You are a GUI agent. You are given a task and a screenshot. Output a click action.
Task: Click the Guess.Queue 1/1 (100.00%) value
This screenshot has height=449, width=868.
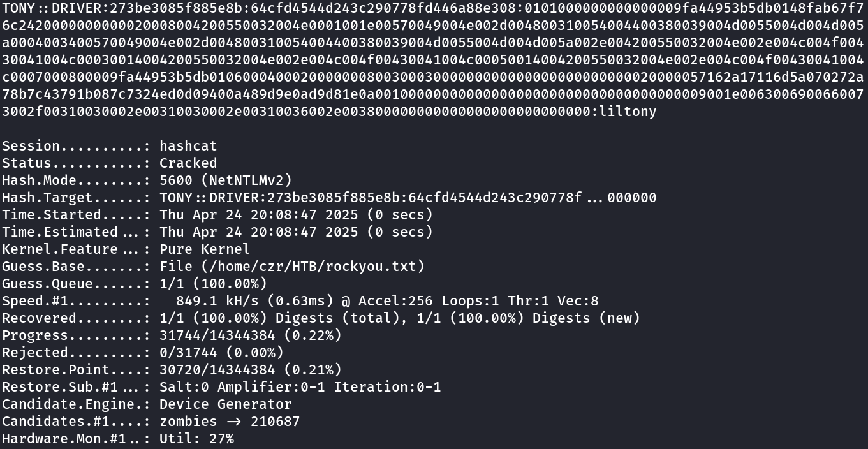(x=213, y=284)
